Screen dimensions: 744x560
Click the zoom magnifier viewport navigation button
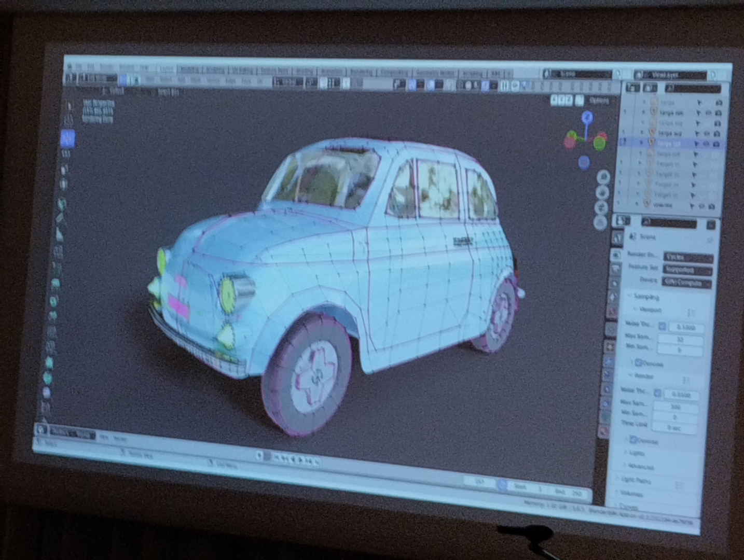603,177
